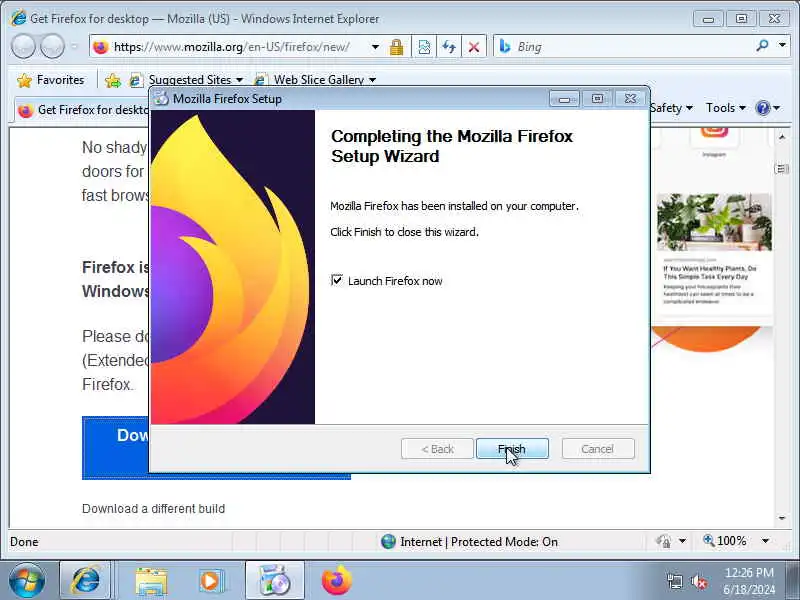Click the network tray icon
Viewport: 800px width, 600px height.
pyautogui.click(x=675, y=581)
